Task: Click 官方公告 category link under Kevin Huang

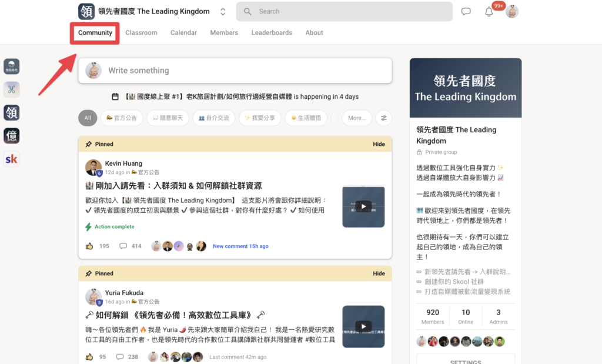Action: (146, 172)
